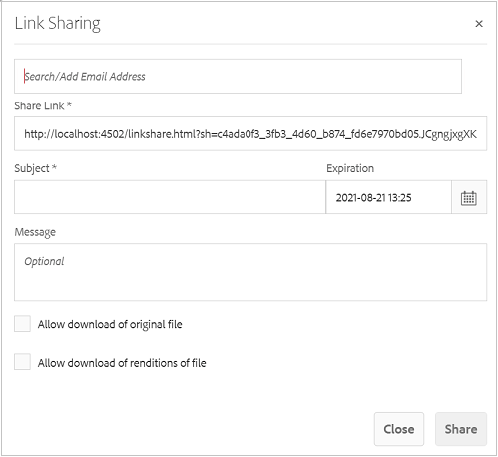This screenshot has width=498, height=457.
Task: Click the Link Sharing dialog title
Action: 57,24
